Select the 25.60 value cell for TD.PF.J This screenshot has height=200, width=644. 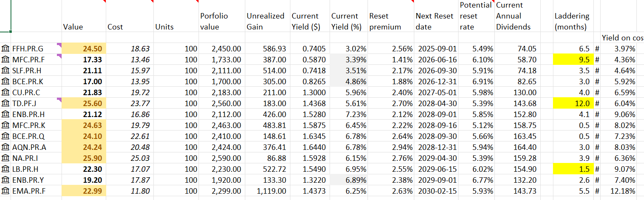click(83, 104)
